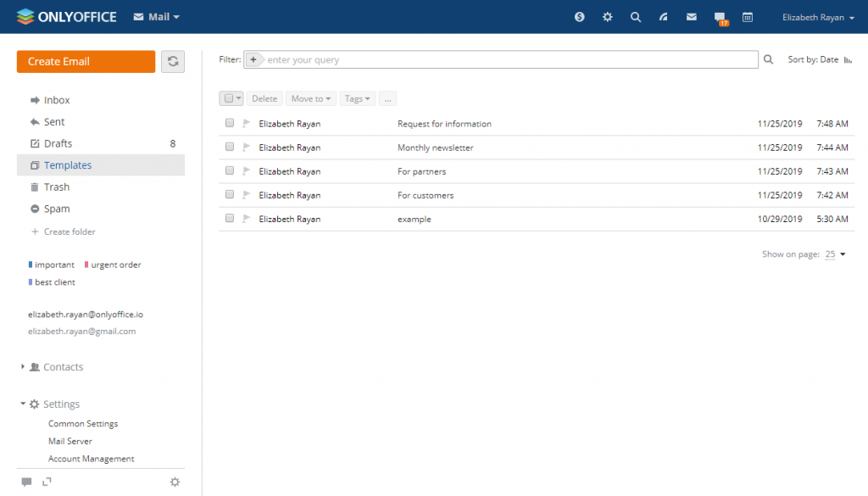The height and width of the screenshot is (496, 868).
Task: Filter by the urgent order tag
Action: point(113,265)
